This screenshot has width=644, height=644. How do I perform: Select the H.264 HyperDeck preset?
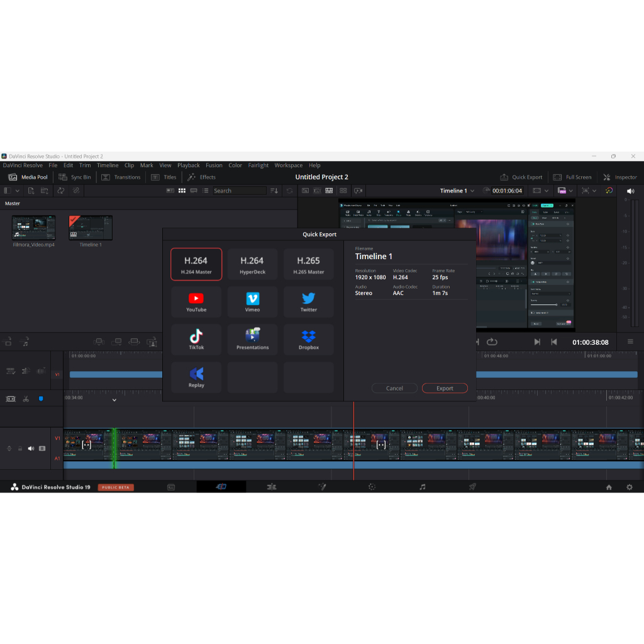pyautogui.click(x=252, y=265)
